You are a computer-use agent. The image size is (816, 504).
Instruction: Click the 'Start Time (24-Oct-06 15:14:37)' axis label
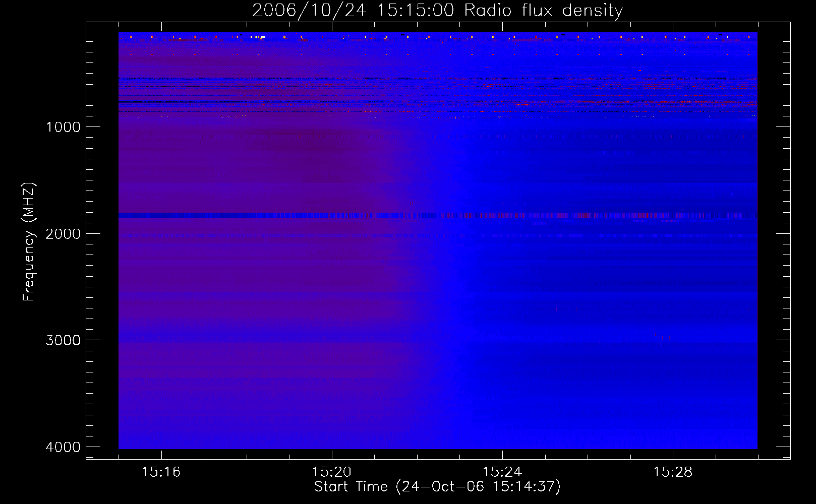pyautogui.click(x=437, y=487)
